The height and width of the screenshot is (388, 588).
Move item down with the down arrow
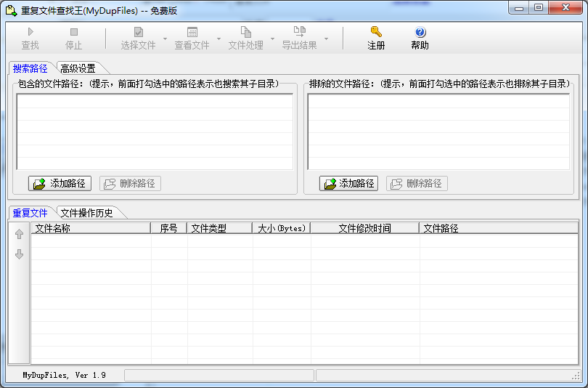click(x=20, y=254)
